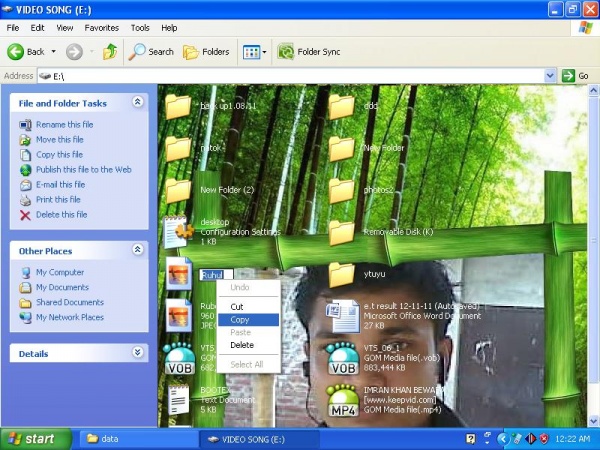Image resolution: width=600 pixels, height=450 pixels.
Task: Open the Favorites menu
Action: 101,28
